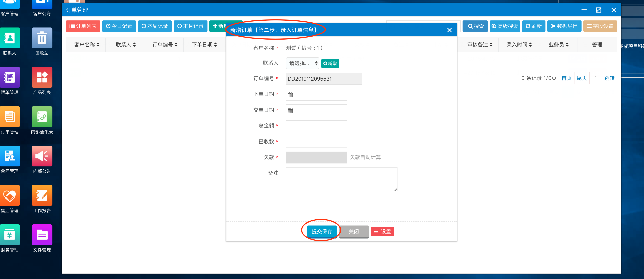
Task: Open the red 设置 button
Action: pyautogui.click(x=382, y=232)
